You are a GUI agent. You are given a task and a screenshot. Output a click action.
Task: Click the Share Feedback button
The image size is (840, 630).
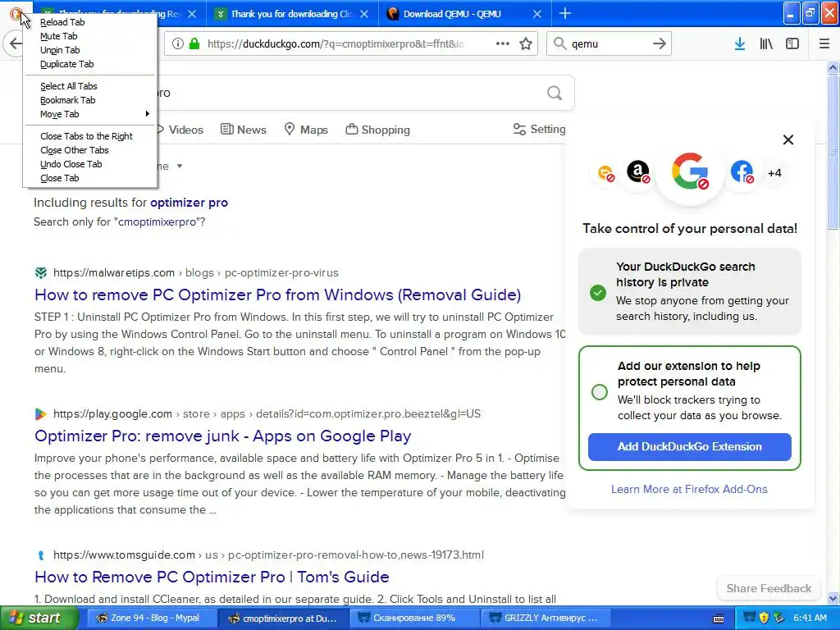tap(769, 588)
